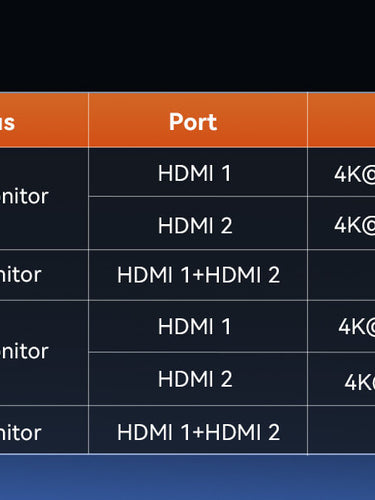The width and height of the screenshot is (375, 500).
Task: Click the 4K@ value next to first HDMI 2
Action: click(355, 225)
